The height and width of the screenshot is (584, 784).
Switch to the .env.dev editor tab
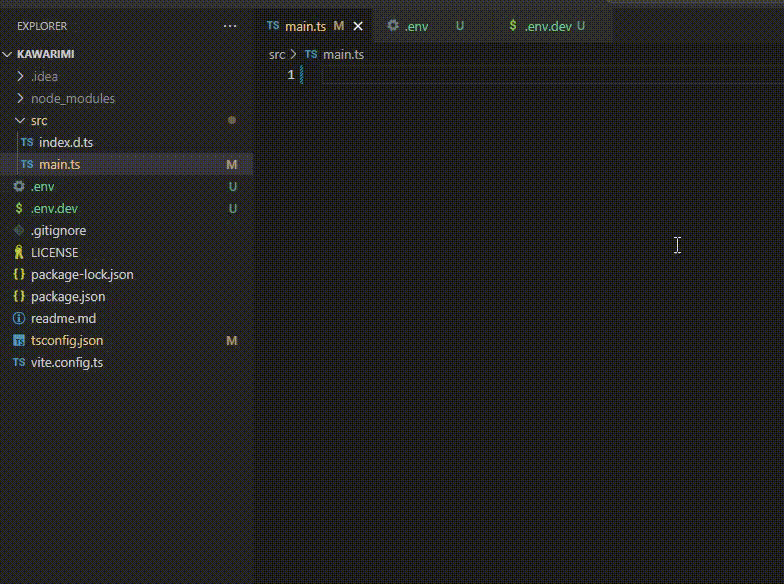552,26
